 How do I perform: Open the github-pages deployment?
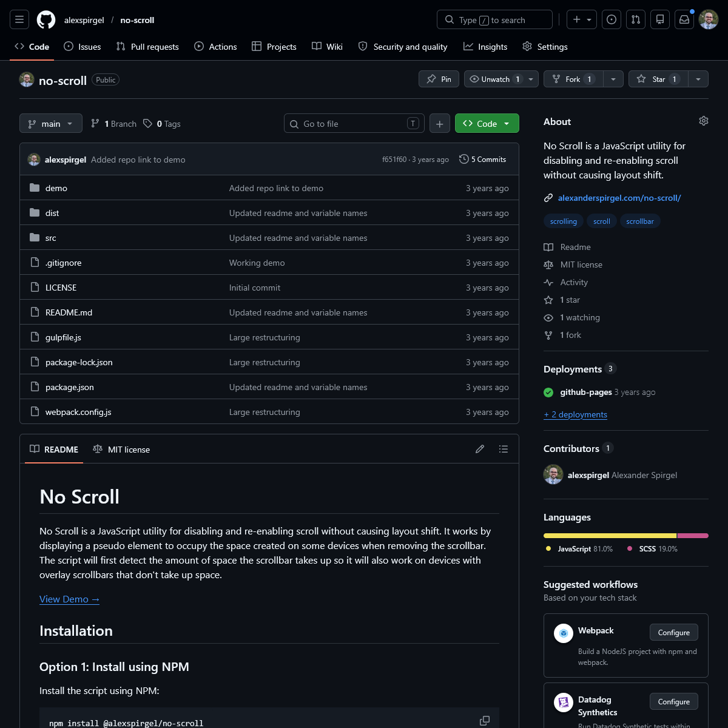pos(586,392)
